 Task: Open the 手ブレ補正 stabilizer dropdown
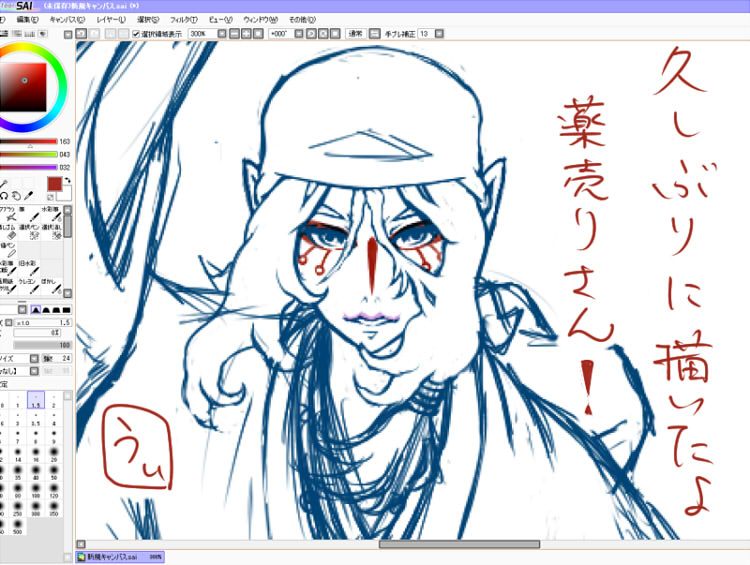pyautogui.click(x=439, y=34)
